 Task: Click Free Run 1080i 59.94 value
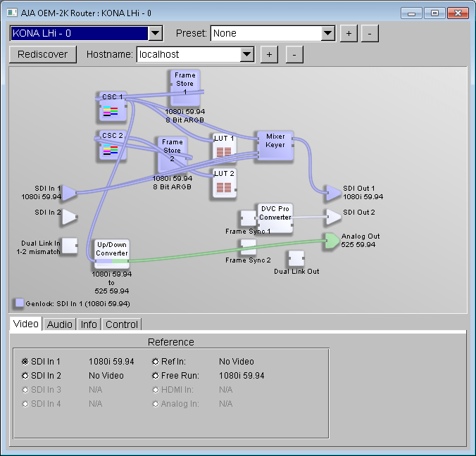[242, 376]
